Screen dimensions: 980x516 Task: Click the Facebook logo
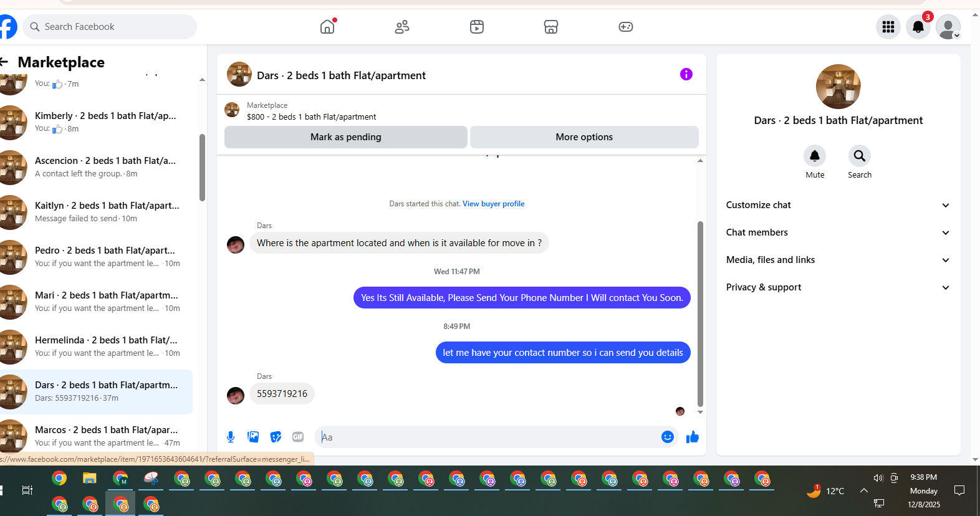(7, 27)
